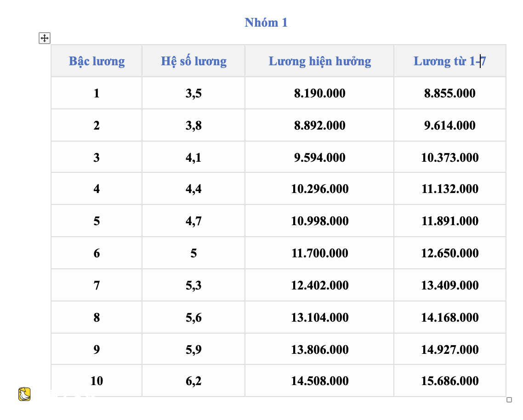Click the 'Nhóm 1' heading text

tap(266, 23)
